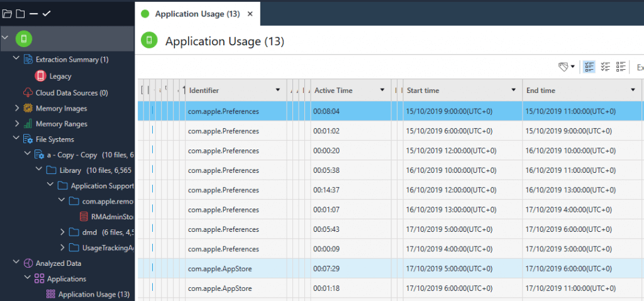The height and width of the screenshot is (301, 644).
Task: Expand the Memory Ranges node
Action: (17, 124)
